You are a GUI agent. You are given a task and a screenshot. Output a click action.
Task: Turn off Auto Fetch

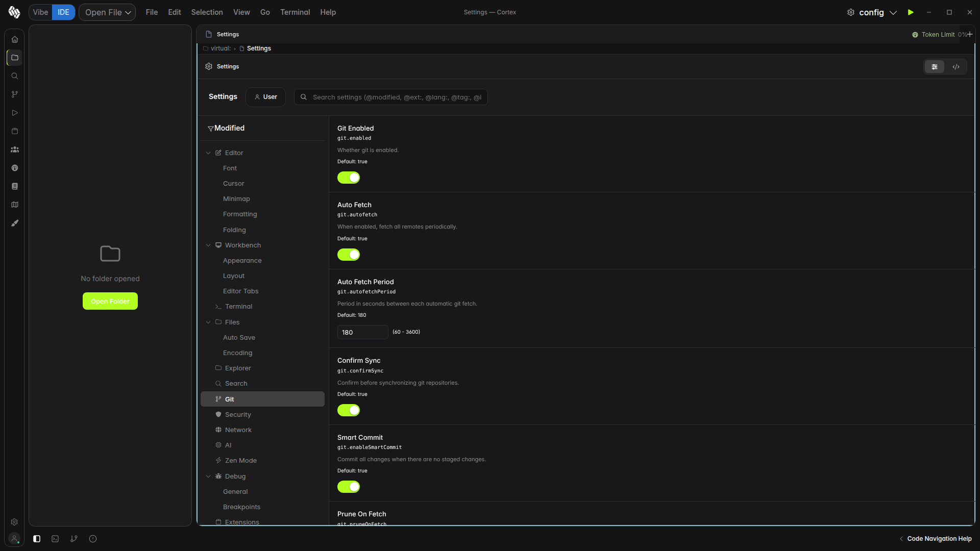coord(349,255)
